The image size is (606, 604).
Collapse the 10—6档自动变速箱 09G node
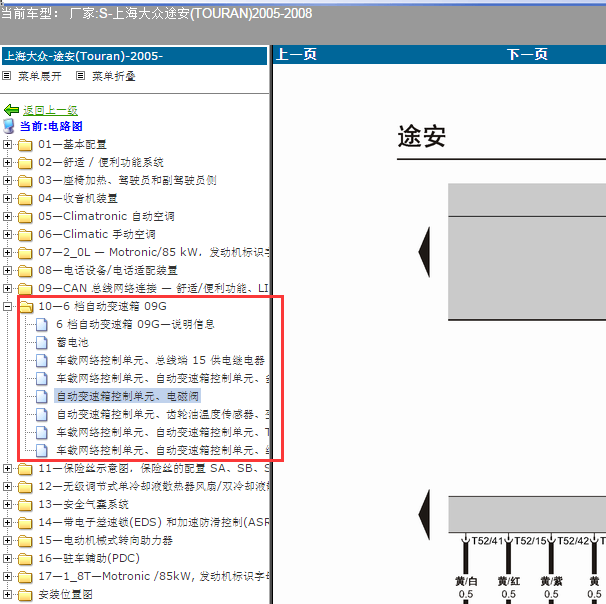pyautogui.click(x=7, y=306)
